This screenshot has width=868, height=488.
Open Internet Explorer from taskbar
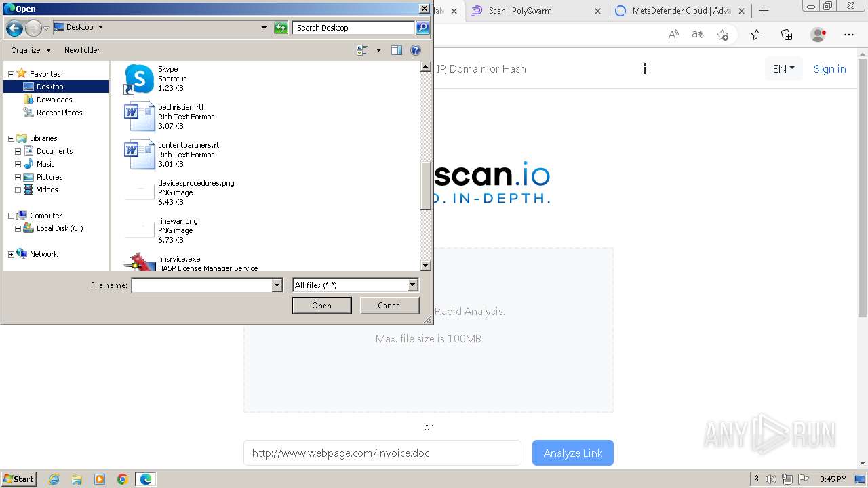click(54, 479)
